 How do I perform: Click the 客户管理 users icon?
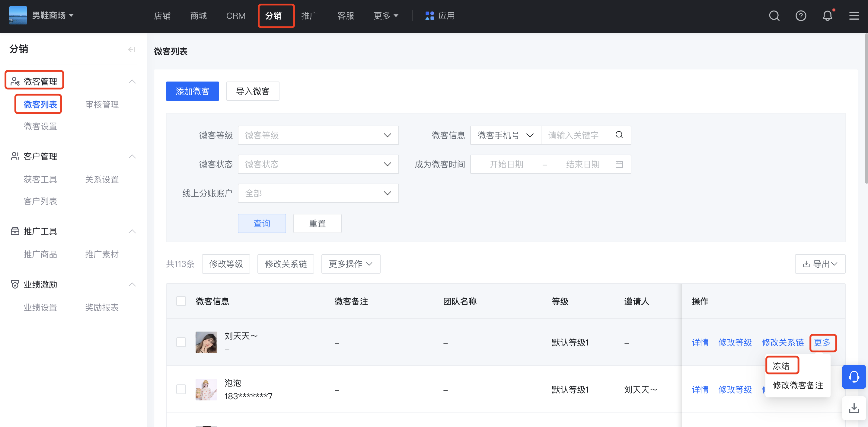pos(15,156)
